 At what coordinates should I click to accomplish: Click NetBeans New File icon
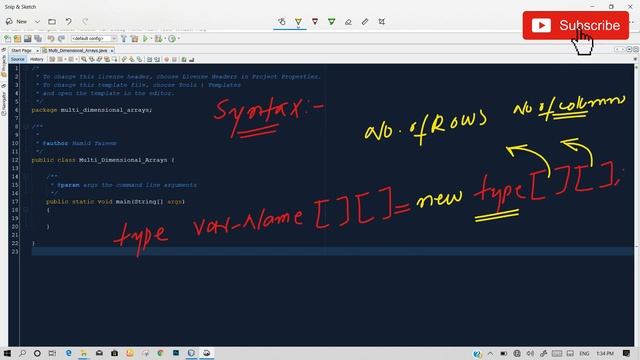pyautogui.click(x=7, y=38)
